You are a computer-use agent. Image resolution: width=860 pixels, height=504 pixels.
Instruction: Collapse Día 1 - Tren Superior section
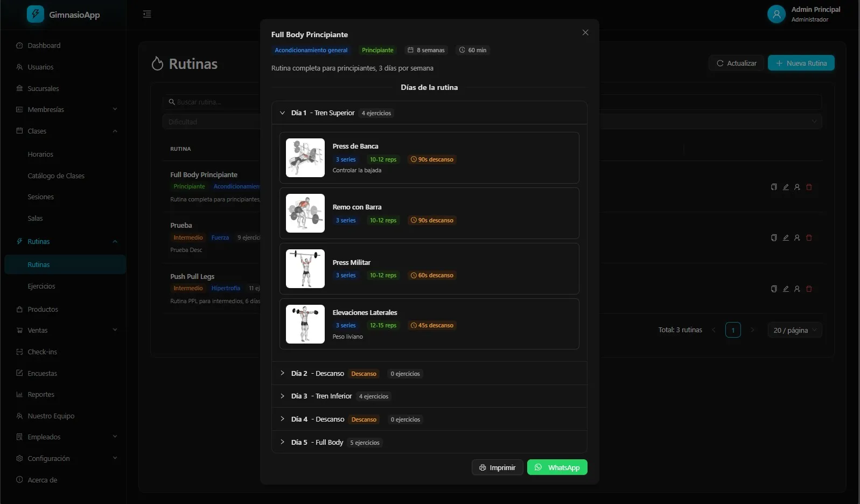[429, 113]
